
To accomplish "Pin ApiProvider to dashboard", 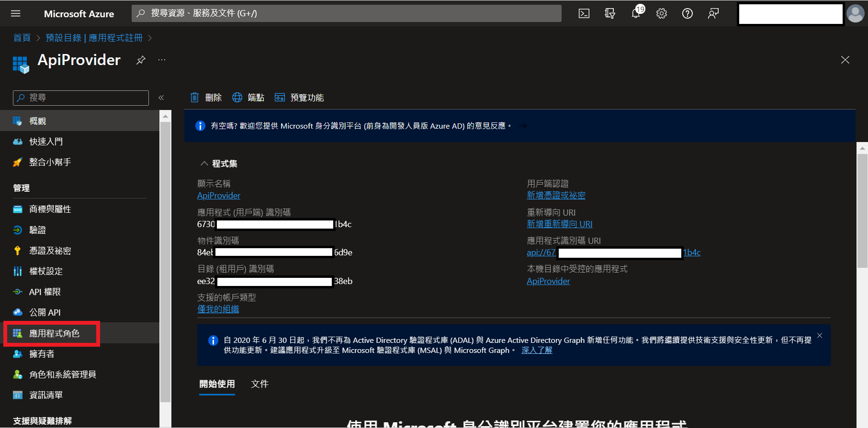I will 141,60.
